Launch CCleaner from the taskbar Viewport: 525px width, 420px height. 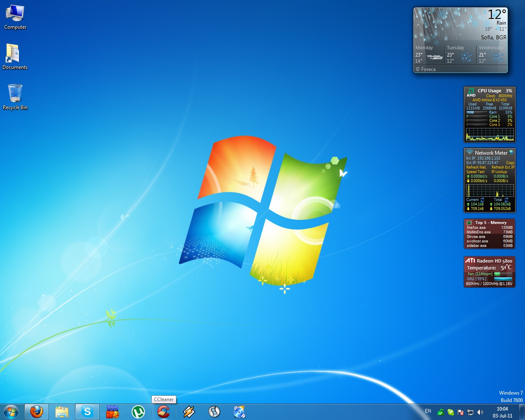[164, 411]
